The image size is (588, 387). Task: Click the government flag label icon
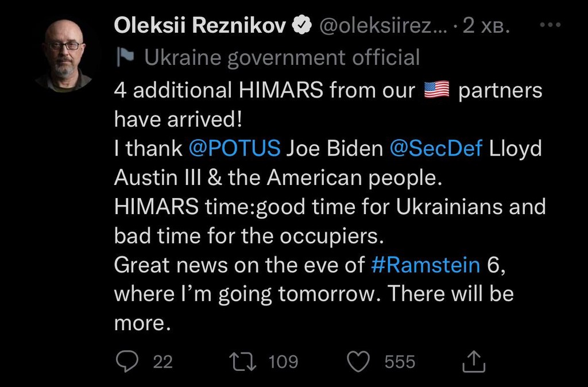[125, 57]
